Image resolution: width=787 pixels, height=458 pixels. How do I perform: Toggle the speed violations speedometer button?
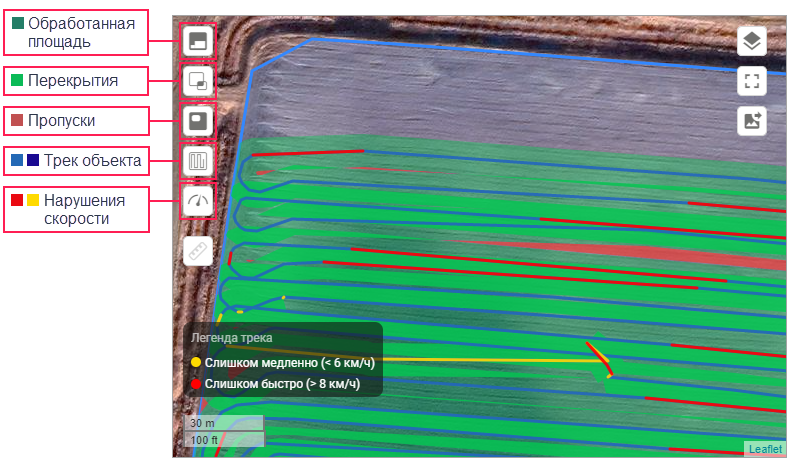click(x=198, y=201)
